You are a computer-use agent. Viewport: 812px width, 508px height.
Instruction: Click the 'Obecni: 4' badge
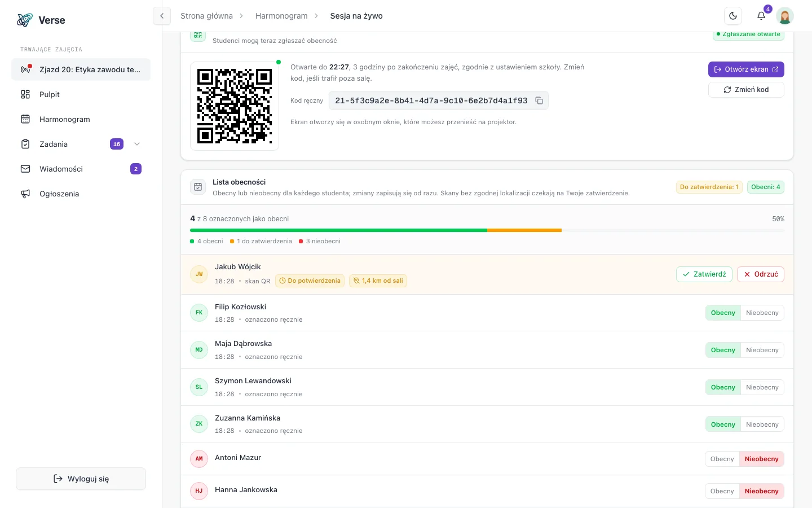click(766, 187)
